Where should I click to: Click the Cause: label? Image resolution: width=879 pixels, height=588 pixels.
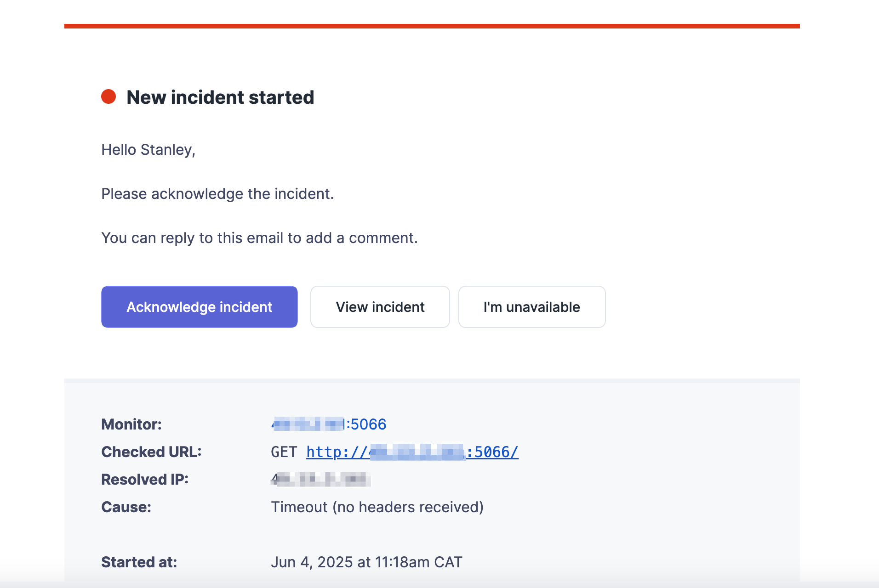[x=126, y=507]
